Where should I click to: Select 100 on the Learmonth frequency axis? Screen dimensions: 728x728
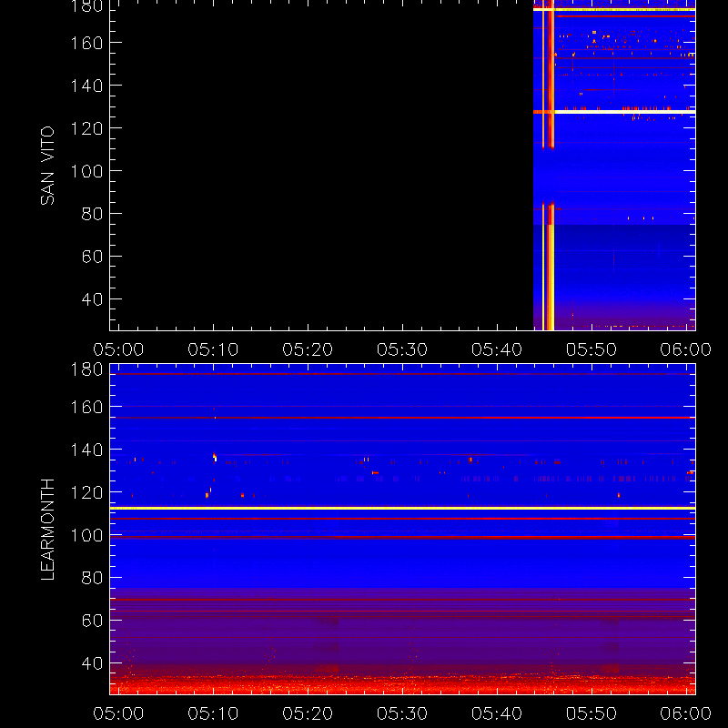point(86,535)
